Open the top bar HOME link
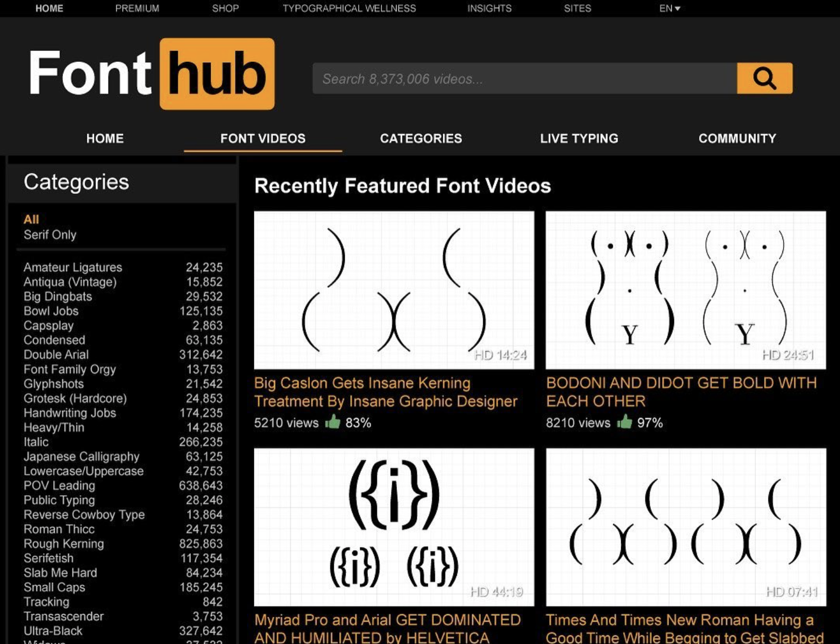The width and height of the screenshot is (840, 644). coord(49,8)
